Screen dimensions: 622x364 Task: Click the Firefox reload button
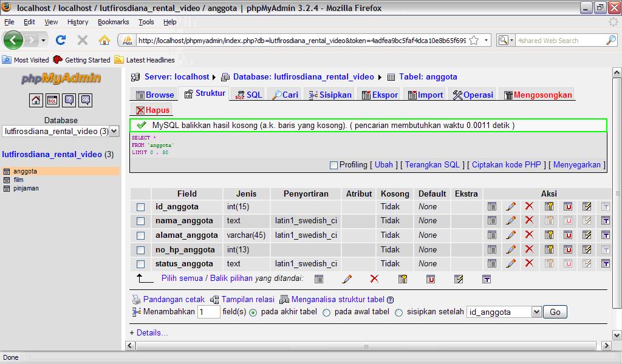pyautogui.click(x=61, y=40)
